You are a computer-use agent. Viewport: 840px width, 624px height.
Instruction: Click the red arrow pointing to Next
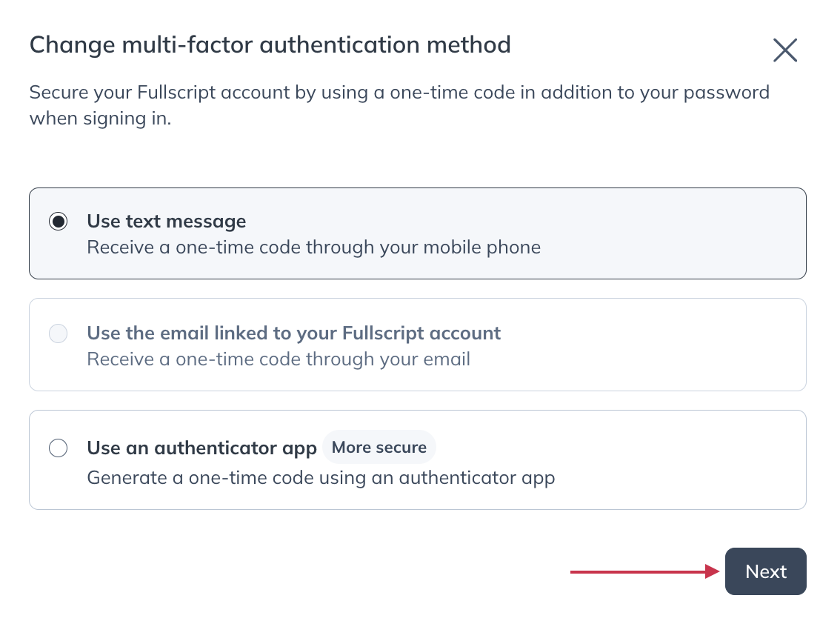tap(643, 571)
